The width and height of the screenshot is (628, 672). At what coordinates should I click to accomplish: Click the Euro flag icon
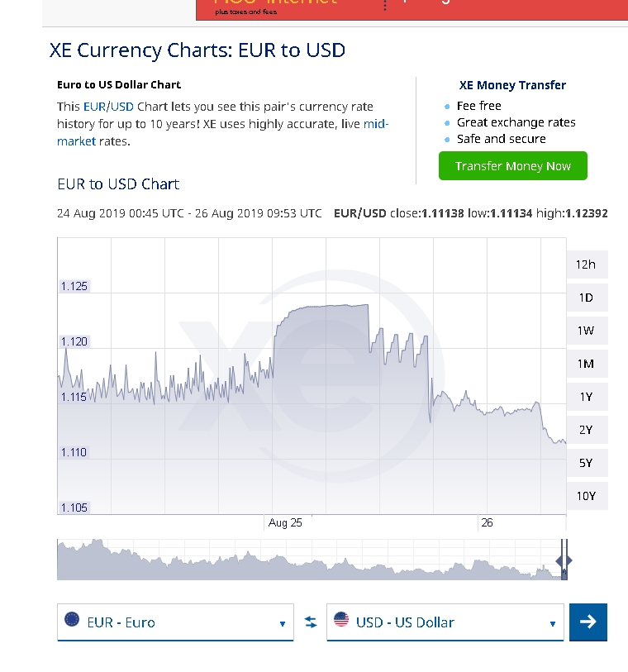tap(72, 620)
